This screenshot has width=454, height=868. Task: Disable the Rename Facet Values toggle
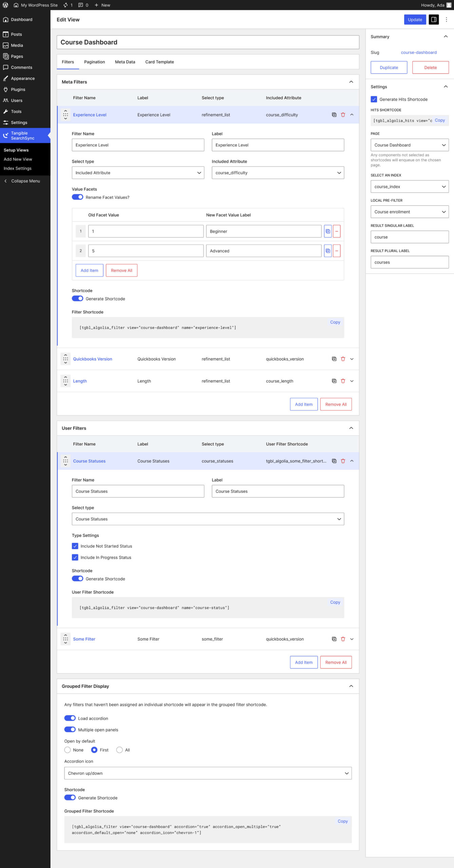[77, 197]
